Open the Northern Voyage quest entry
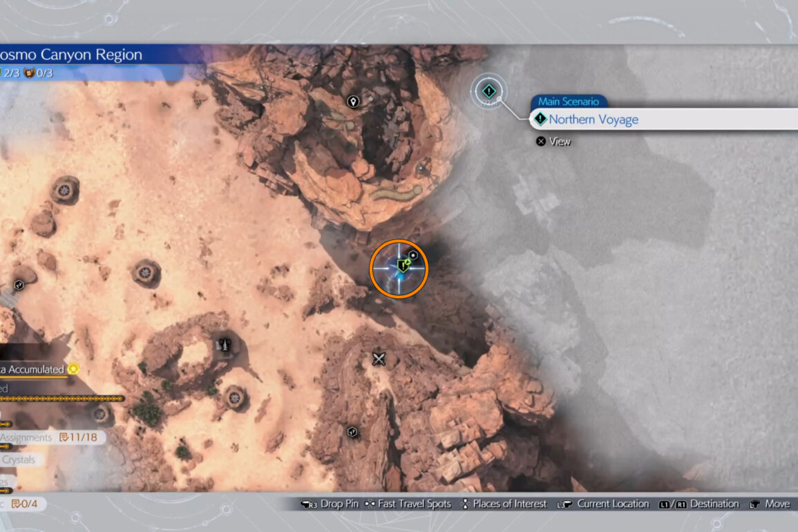Screen dimensions: 798x532 593,120
